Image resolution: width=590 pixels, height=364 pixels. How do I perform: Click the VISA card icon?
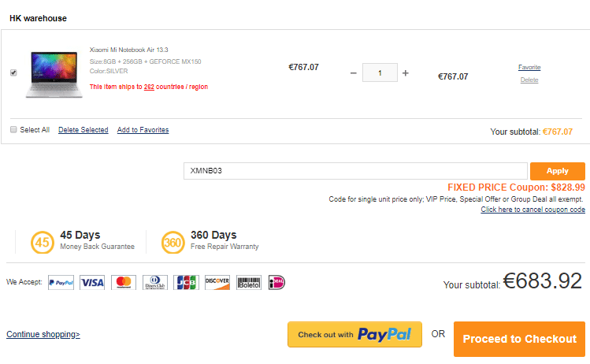[x=92, y=282]
